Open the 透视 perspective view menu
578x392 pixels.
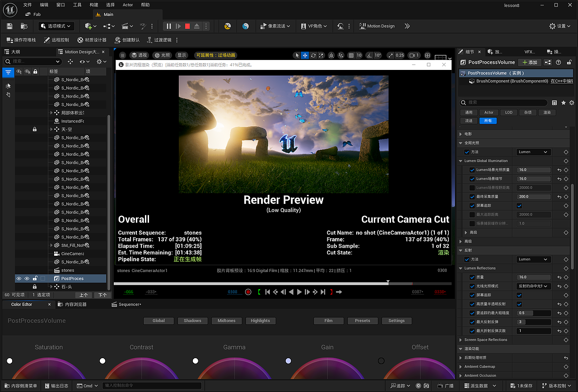(139, 55)
